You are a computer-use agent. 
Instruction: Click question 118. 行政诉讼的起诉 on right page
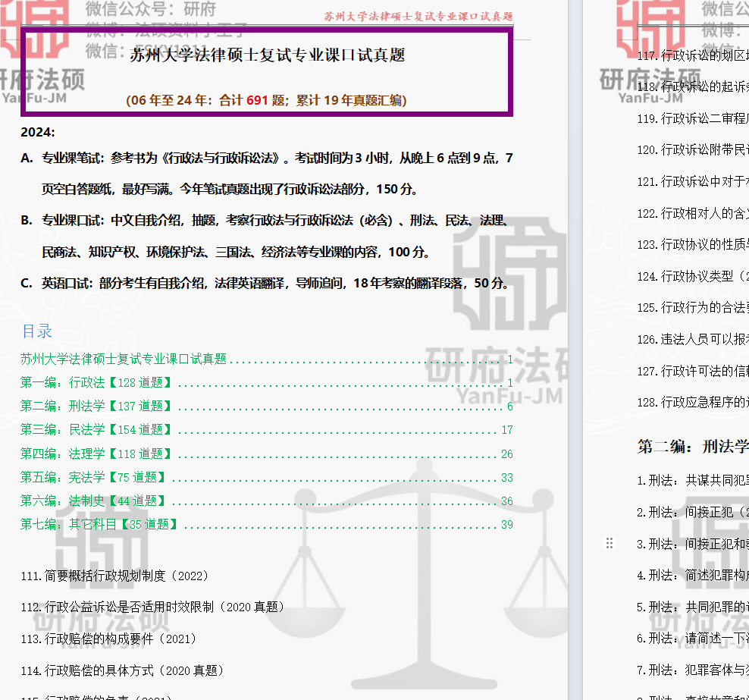[x=693, y=87]
